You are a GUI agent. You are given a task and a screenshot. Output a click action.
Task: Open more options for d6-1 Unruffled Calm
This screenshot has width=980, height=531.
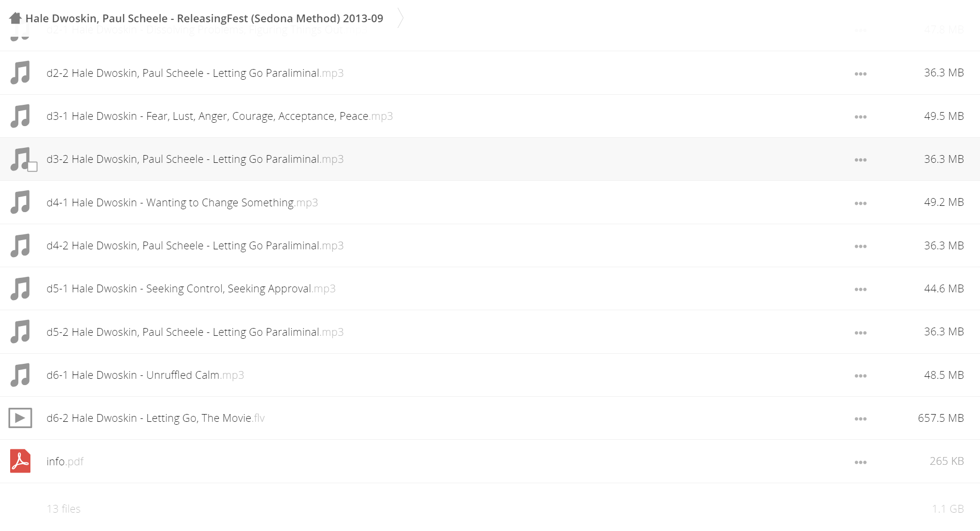coord(860,376)
